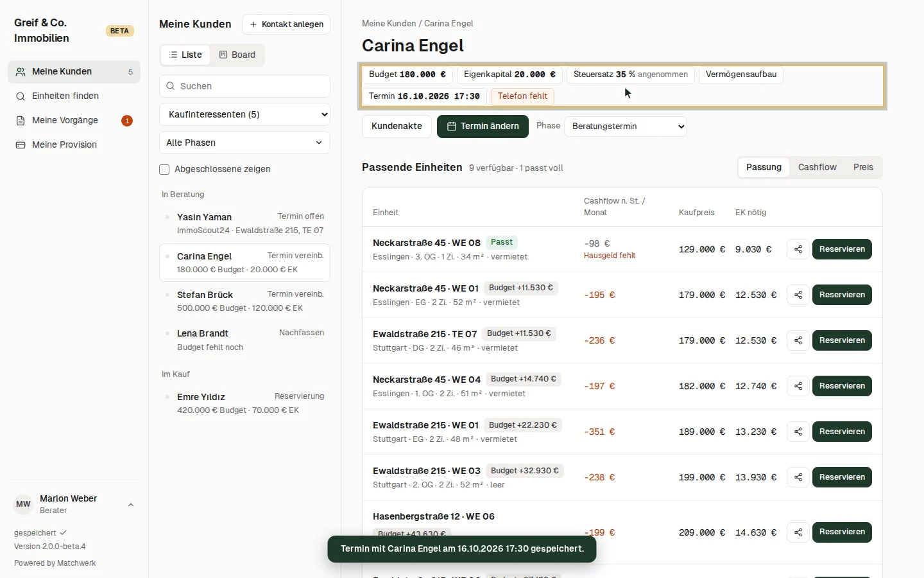Viewport: 924px width, 578px height.
Task: Open Meine Provision in the sidebar
Action: pos(74,145)
